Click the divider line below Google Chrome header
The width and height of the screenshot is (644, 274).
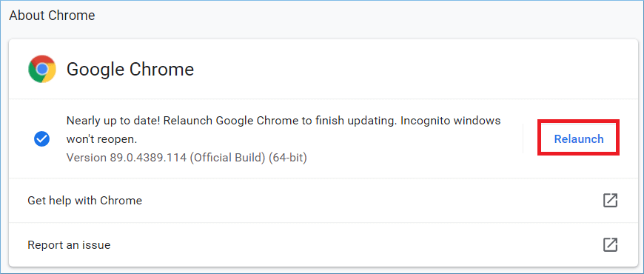pos(322,99)
